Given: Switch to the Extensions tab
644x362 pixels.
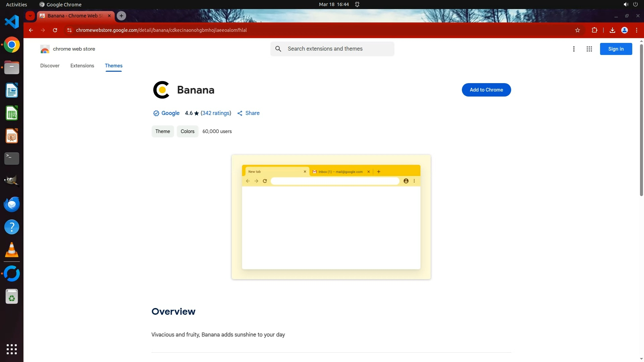Looking at the screenshot, I should click(82, 66).
